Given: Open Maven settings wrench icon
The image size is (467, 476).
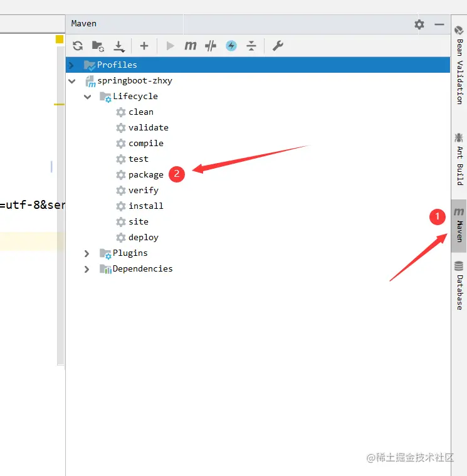Looking at the screenshot, I should 278,46.
